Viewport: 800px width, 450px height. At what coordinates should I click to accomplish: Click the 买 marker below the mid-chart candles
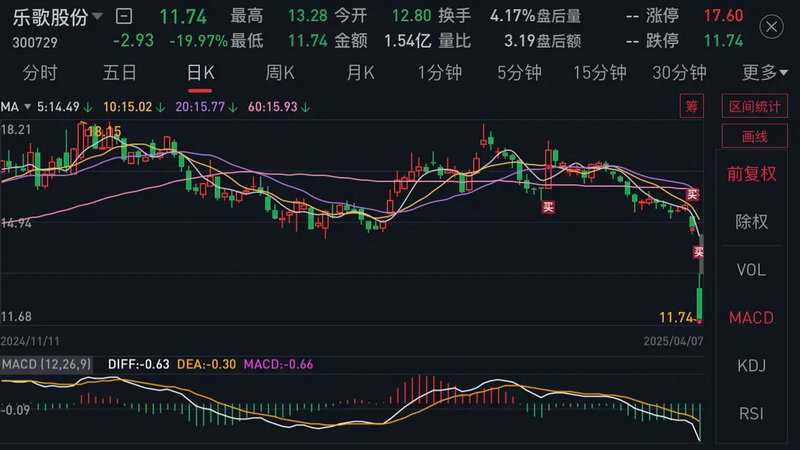548,208
